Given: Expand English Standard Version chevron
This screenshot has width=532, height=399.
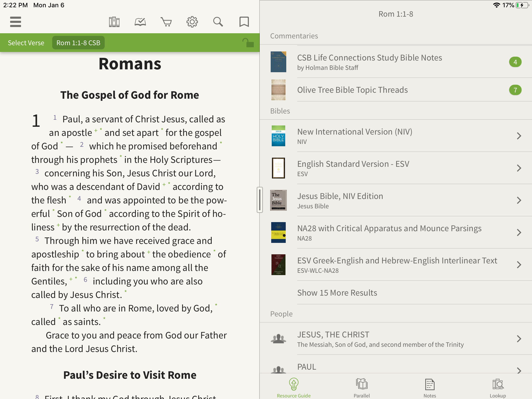Looking at the screenshot, I should [519, 168].
